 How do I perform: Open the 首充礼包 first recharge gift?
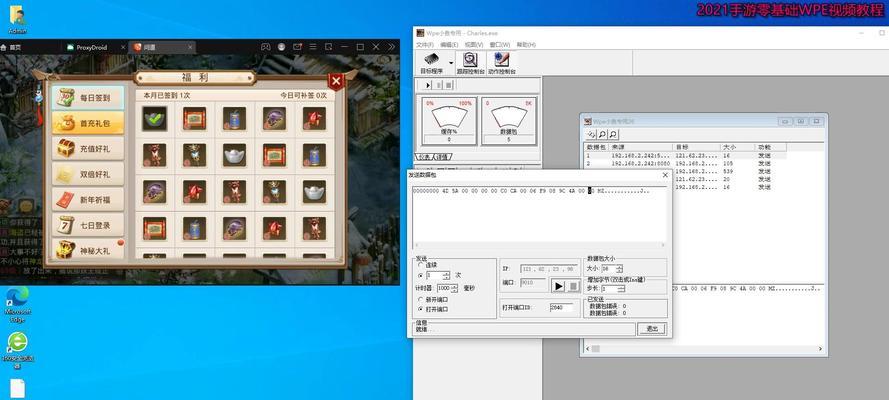pyautogui.click(x=88, y=123)
